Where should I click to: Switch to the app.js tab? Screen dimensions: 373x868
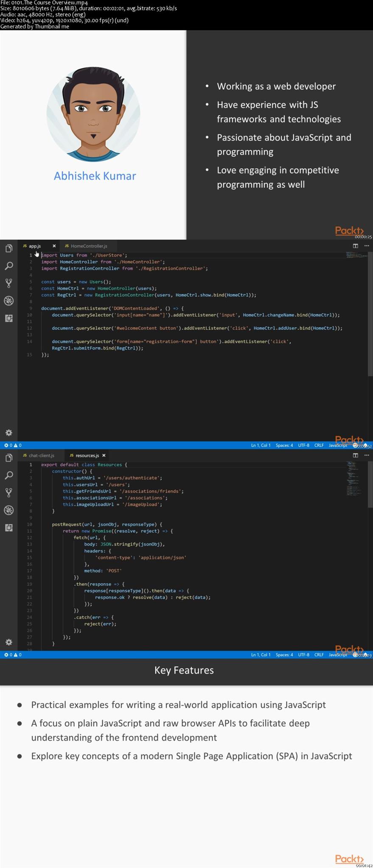coord(35,246)
